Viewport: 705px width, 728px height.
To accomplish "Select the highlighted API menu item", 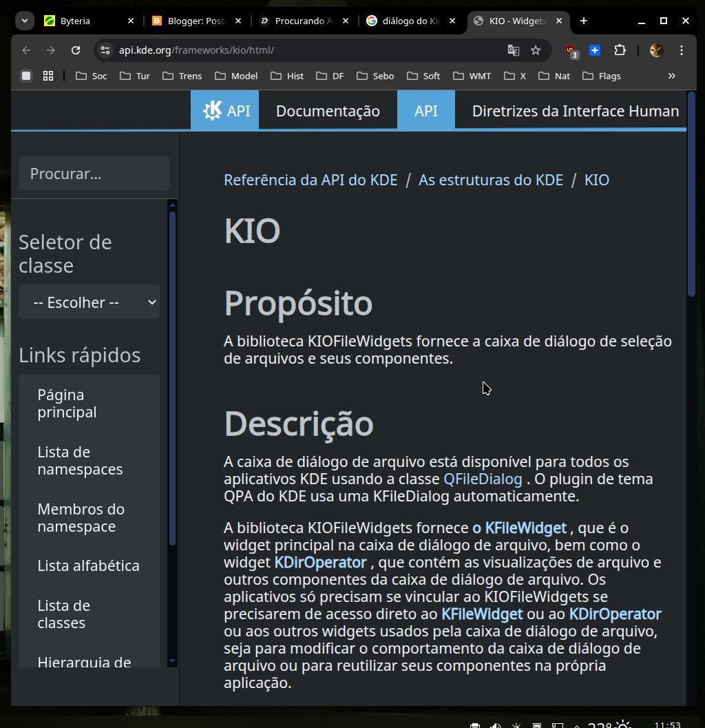I will pyautogui.click(x=426, y=110).
